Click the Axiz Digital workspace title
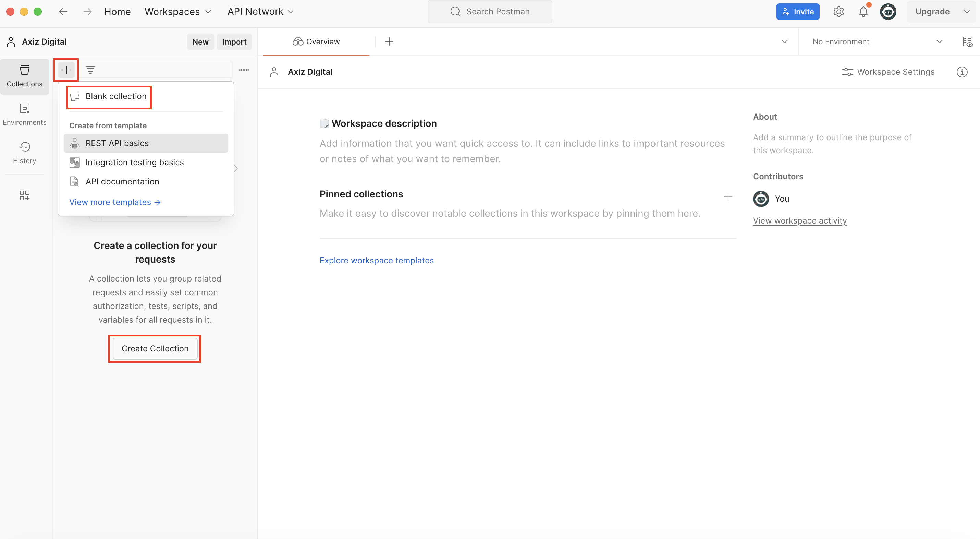Screen dimensions: 980x539 pos(310,72)
